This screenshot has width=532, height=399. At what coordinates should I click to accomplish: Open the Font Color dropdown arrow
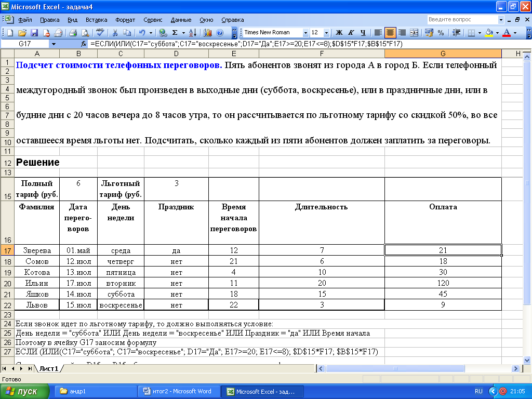tap(515, 33)
